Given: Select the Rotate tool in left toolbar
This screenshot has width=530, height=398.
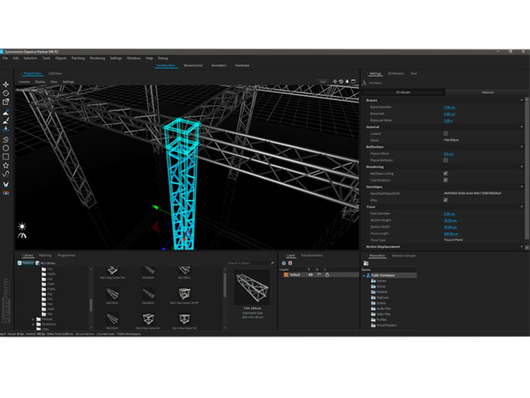Looking at the screenshot, I should (x=6, y=93).
